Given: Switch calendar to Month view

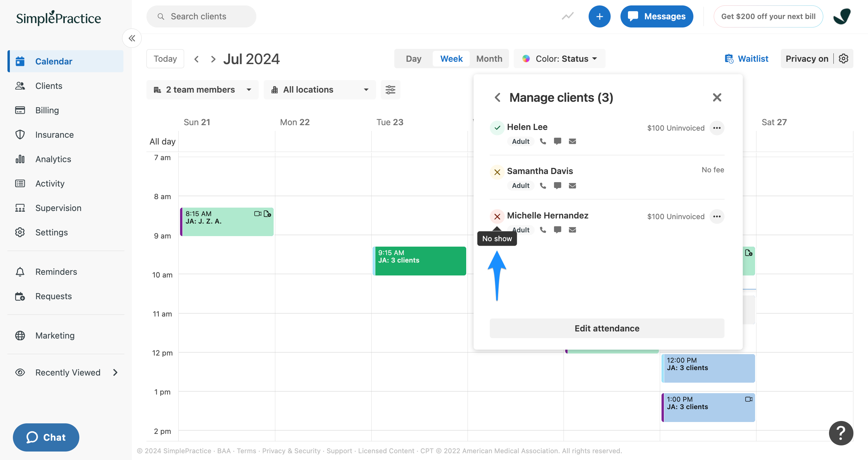Looking at the screenshot, I should coord(489,59).
